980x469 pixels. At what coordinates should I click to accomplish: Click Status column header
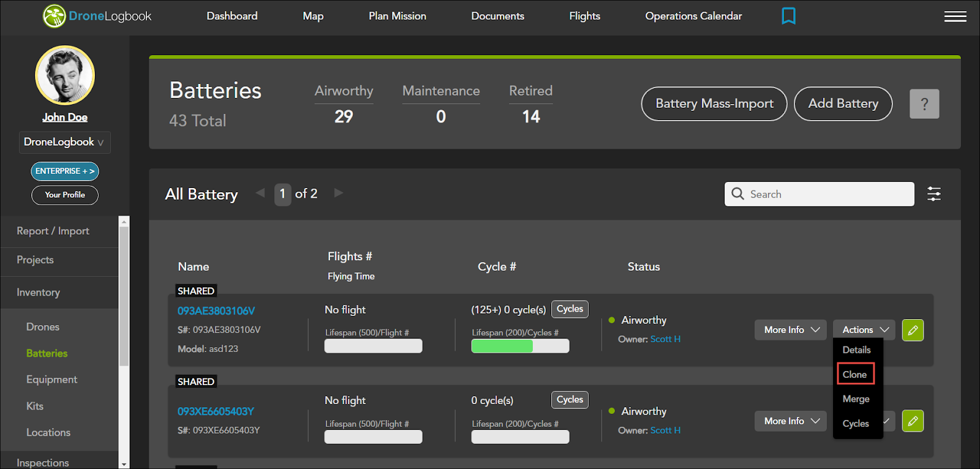pyautogui.click(x=644, y=267)
